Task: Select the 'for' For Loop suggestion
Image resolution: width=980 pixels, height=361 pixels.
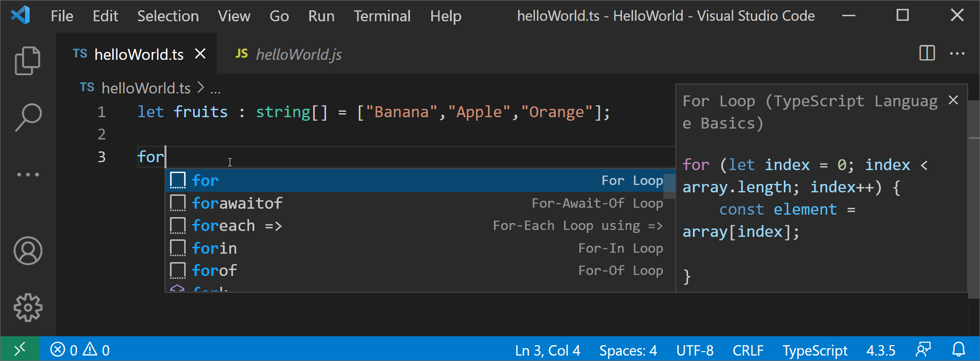Action: (x=420, y=180)
